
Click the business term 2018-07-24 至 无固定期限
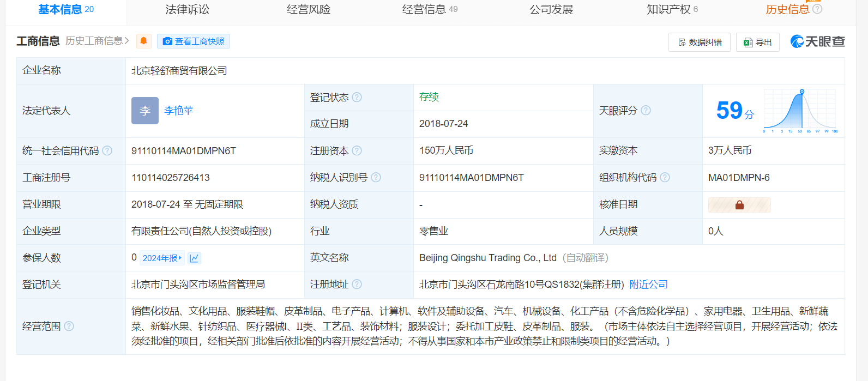click(x=188, y=204)
